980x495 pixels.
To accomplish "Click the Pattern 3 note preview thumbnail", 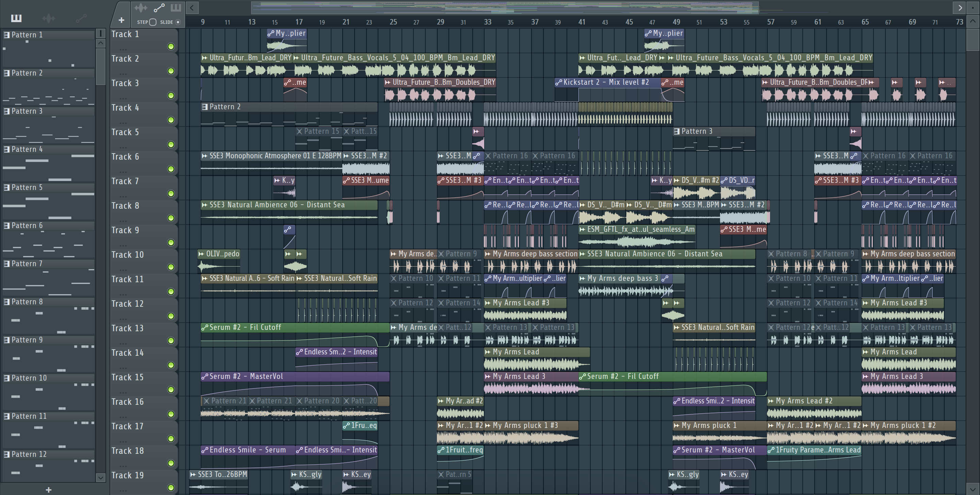I will [x=49, y=130].
